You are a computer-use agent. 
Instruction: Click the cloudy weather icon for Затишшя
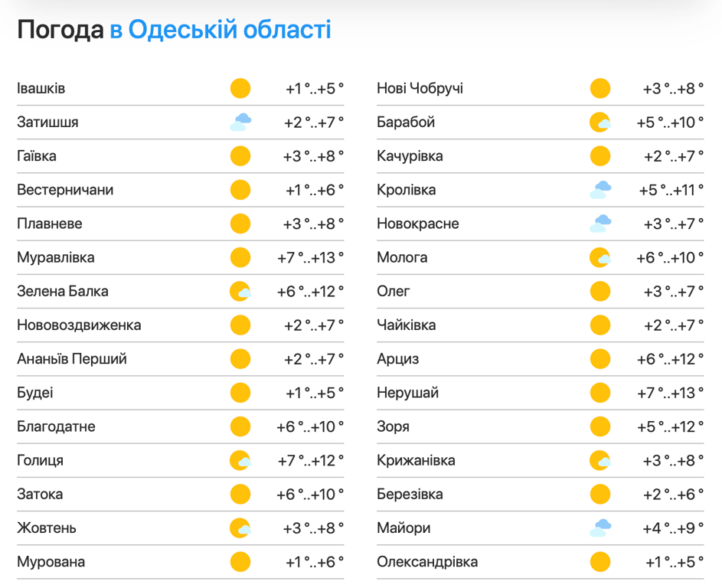click(x=240, y=122)
